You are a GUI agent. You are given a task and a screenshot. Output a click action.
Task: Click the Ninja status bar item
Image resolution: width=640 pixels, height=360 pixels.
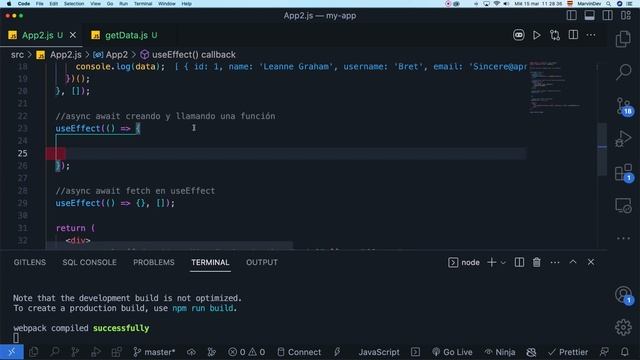[x=500, y=352]
